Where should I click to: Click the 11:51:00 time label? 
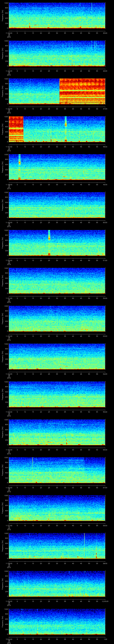click(9, 298)
